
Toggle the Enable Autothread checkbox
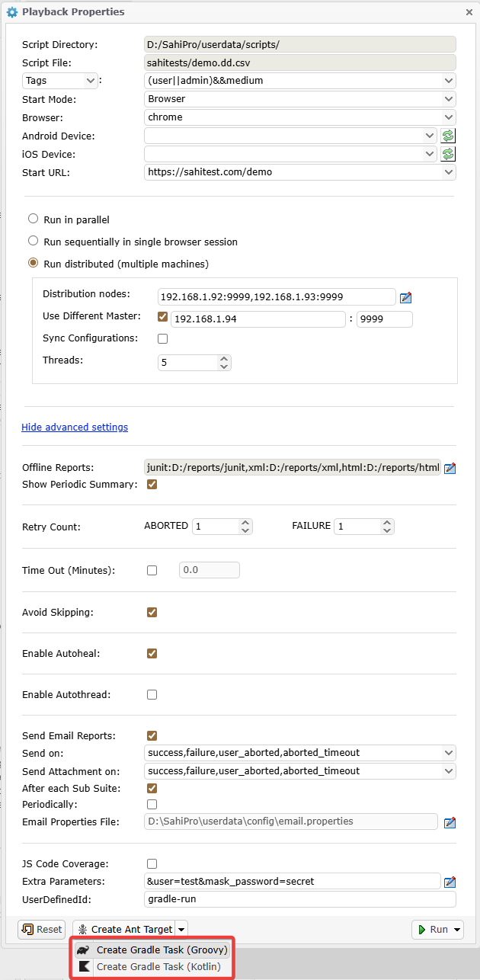(x=152, y=694)
